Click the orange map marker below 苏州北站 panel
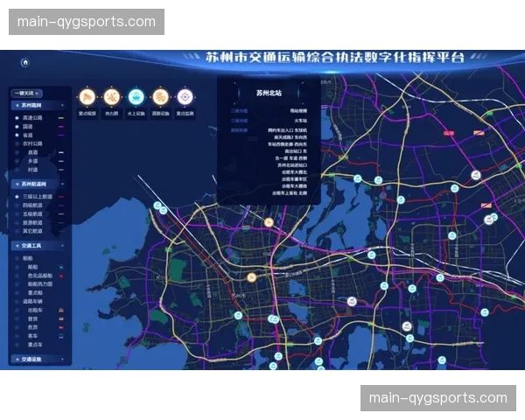This screenshot has height=420, width=525. (x=269, y=221)
